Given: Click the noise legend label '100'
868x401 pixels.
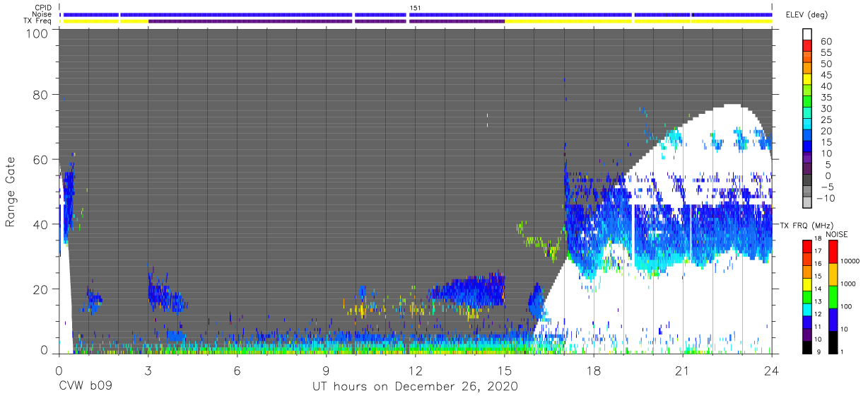Looking at the screenshot, I should (846, 306).
